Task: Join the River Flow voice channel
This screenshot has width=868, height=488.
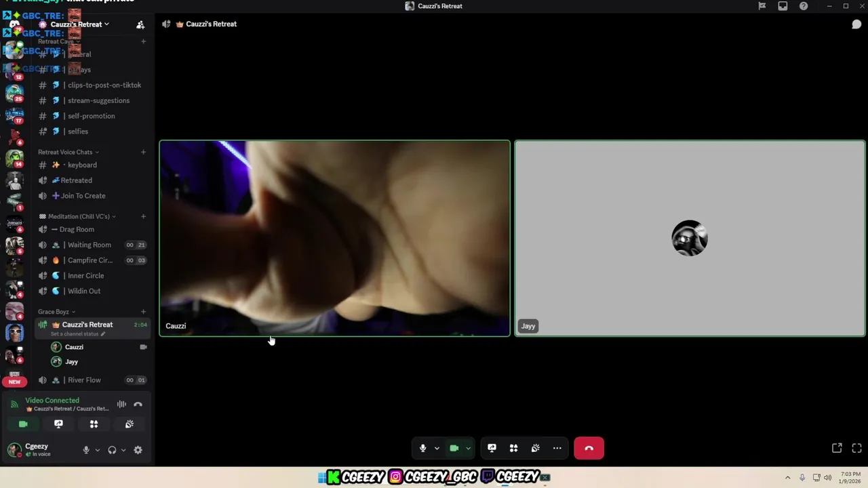Action: pyautogui.click(x=92, y=380)
